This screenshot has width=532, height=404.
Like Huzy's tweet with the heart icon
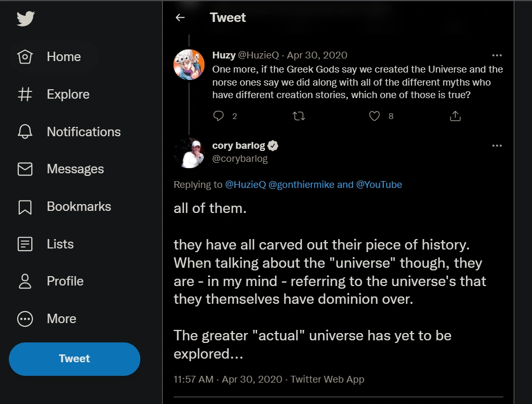(374, 116)
